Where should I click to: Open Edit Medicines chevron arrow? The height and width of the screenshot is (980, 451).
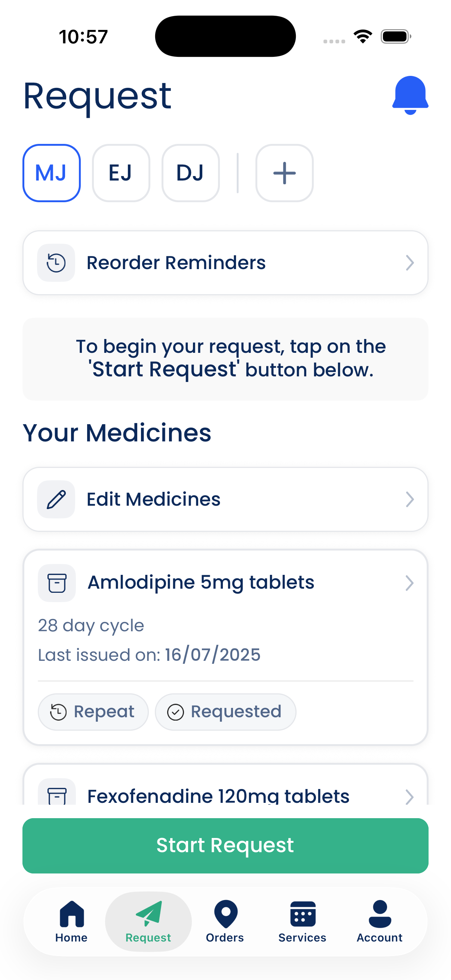click(x=409, y=499)
